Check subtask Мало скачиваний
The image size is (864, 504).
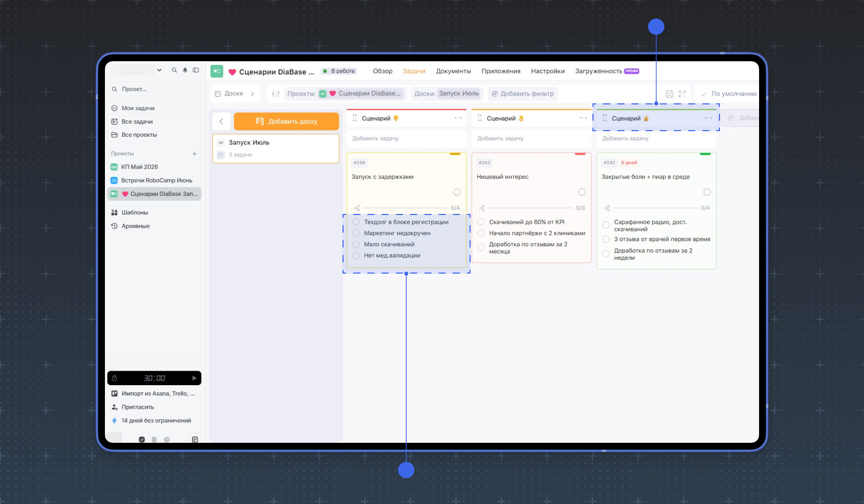[x=356, y=245]
